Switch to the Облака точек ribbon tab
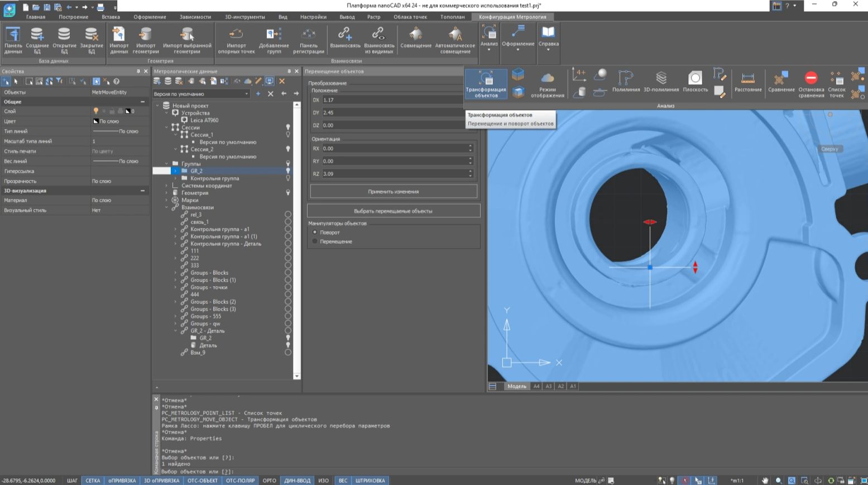The width and height of the screenshot is (868, 485). pyautogui.click(x=410, y=17)
